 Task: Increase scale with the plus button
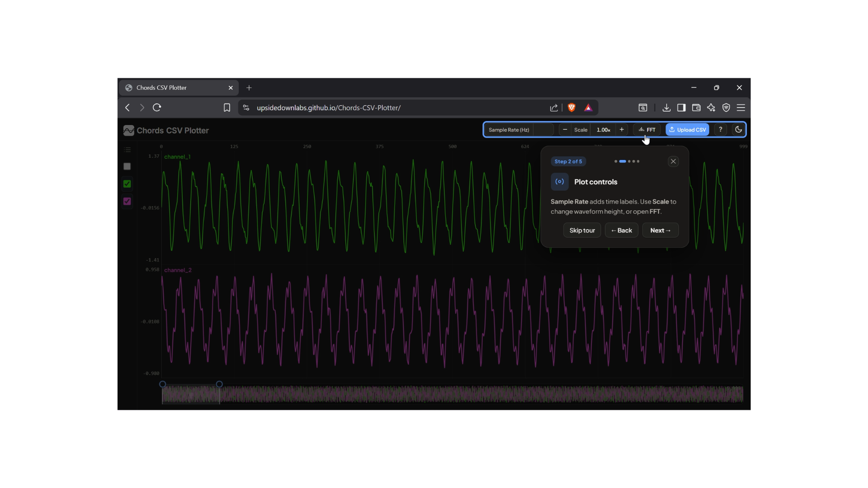pos(622,130)
